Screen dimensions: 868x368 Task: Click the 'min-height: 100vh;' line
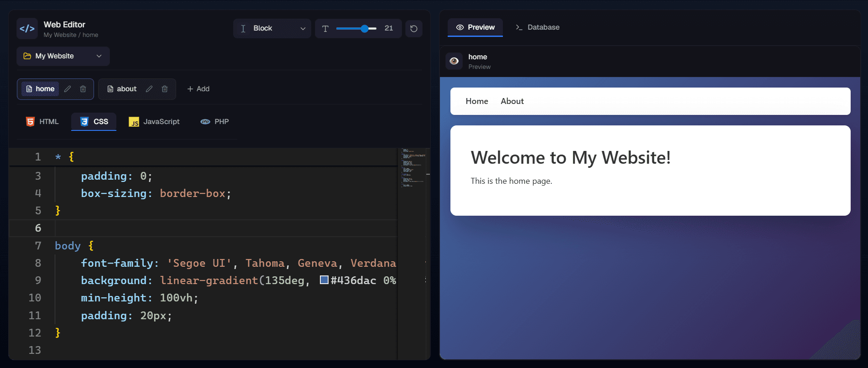pyautogui.click(x=140, y=298)
